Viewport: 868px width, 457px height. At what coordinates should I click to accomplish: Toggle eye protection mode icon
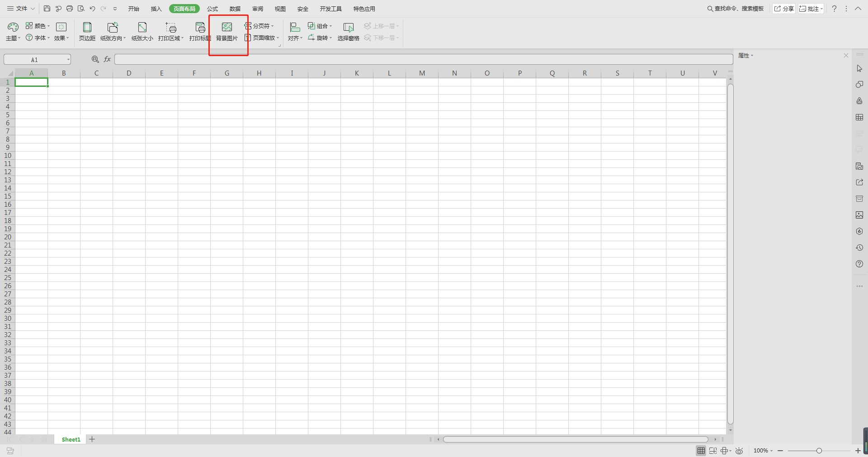739,451
